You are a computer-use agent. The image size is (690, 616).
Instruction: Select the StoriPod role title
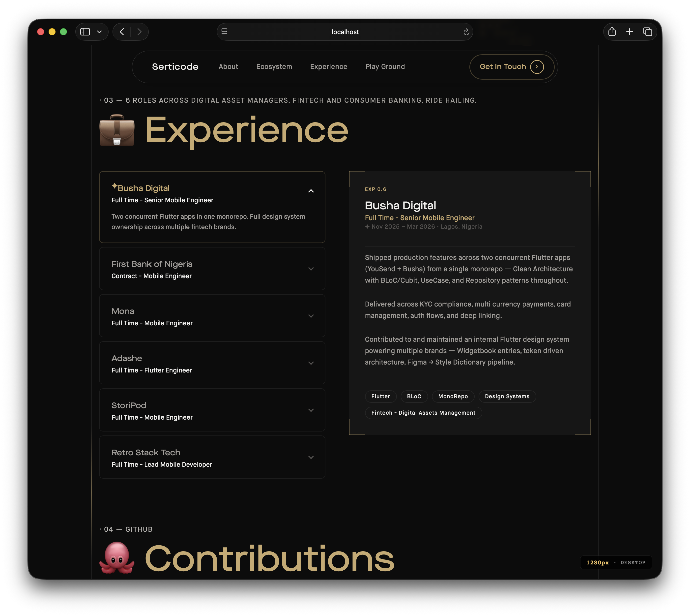click(129, 405)
